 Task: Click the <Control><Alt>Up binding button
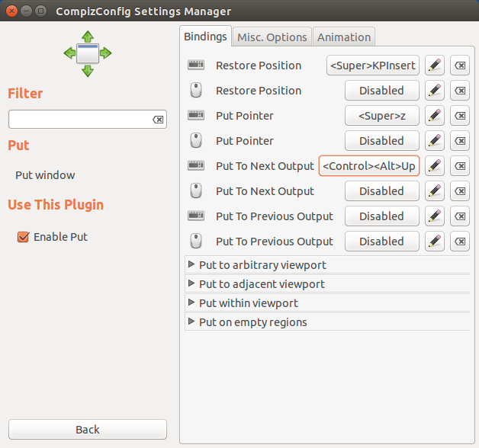click(x=369, y=166)
